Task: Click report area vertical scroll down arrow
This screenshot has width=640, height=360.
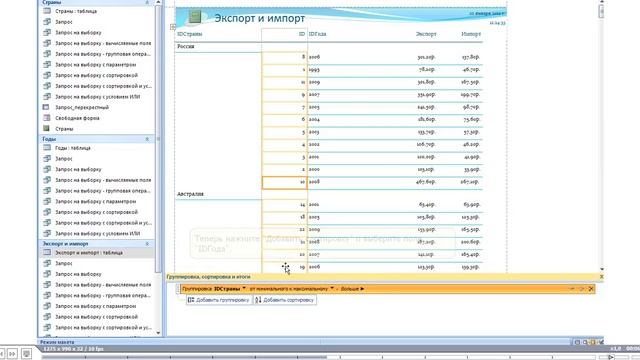Action: (601, 269)
